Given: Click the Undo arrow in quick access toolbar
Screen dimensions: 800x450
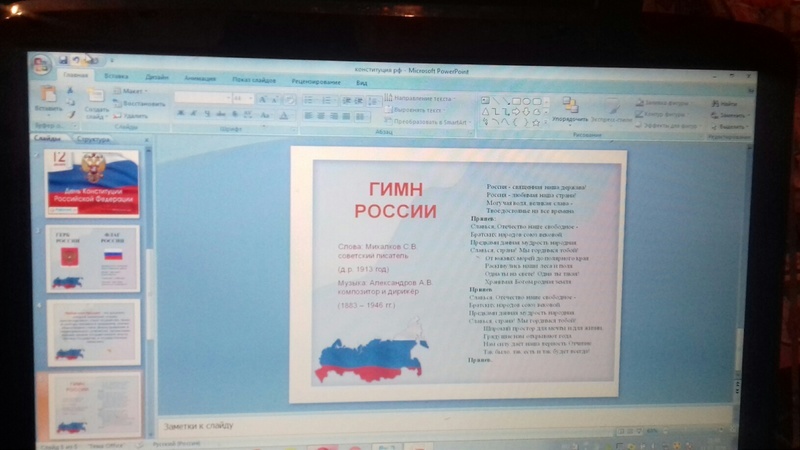Looking at the screenshot, I should pos(78,60).
